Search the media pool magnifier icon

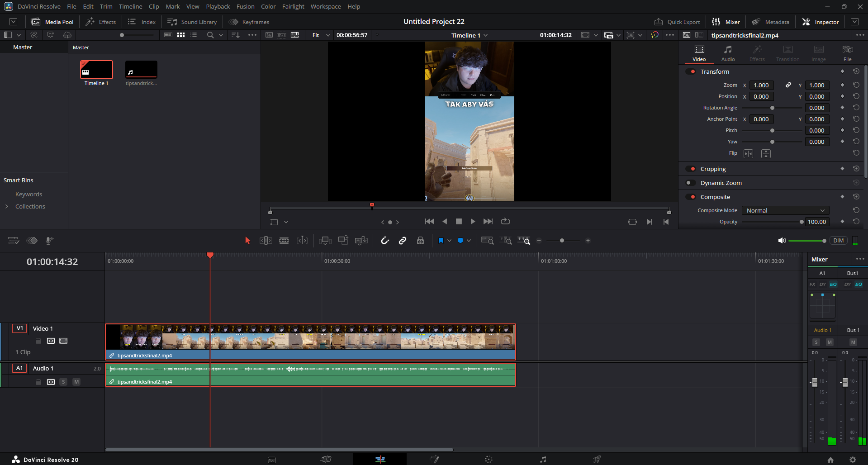[x=210, y=35]
